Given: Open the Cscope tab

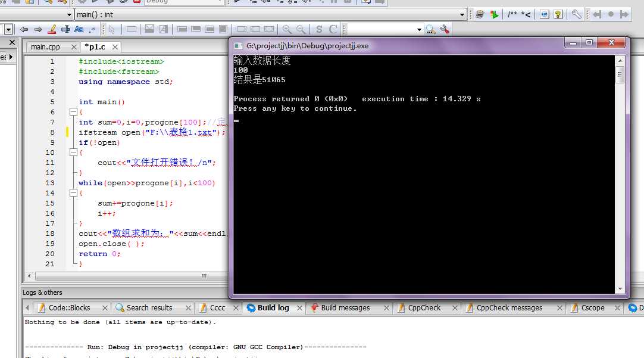Looking at the screenshot, I should pos(593,308).
